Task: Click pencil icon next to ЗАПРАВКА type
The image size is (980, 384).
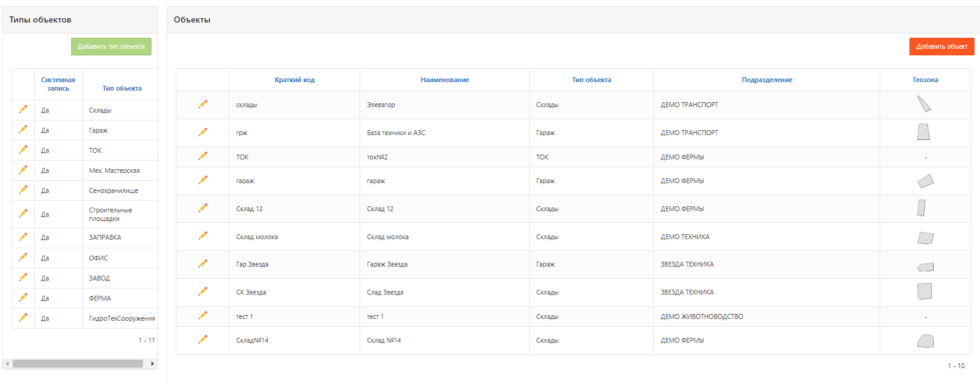Action: pyautogui.click(x=23, y=237)
